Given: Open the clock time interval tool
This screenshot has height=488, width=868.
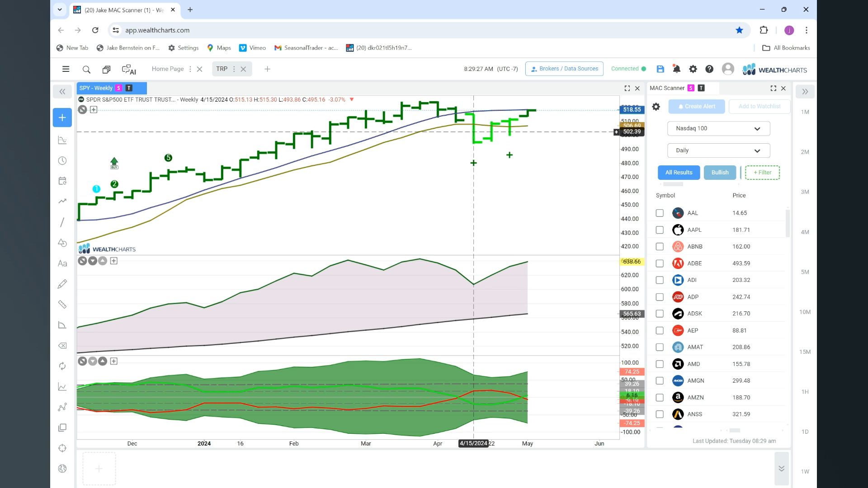Looking at the screenshot, I should click(62, 161).
